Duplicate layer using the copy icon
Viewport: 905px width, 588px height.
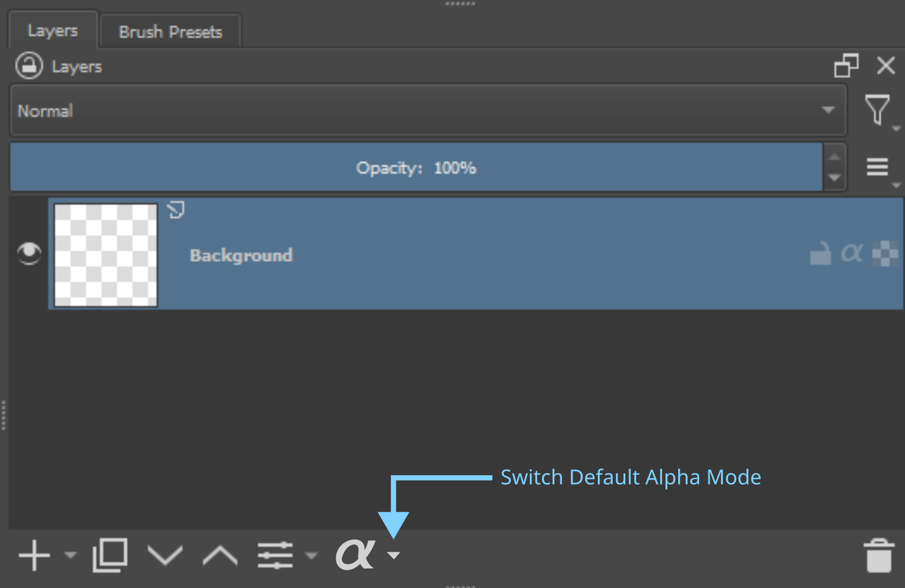tap(110, 555)
